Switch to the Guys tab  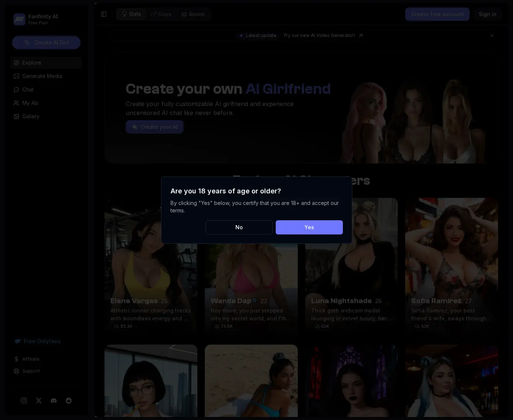pyautogui.click(x=161, y=14)
